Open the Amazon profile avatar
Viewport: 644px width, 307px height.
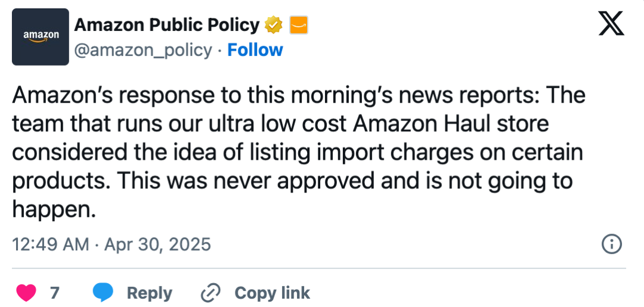point(41,37)
